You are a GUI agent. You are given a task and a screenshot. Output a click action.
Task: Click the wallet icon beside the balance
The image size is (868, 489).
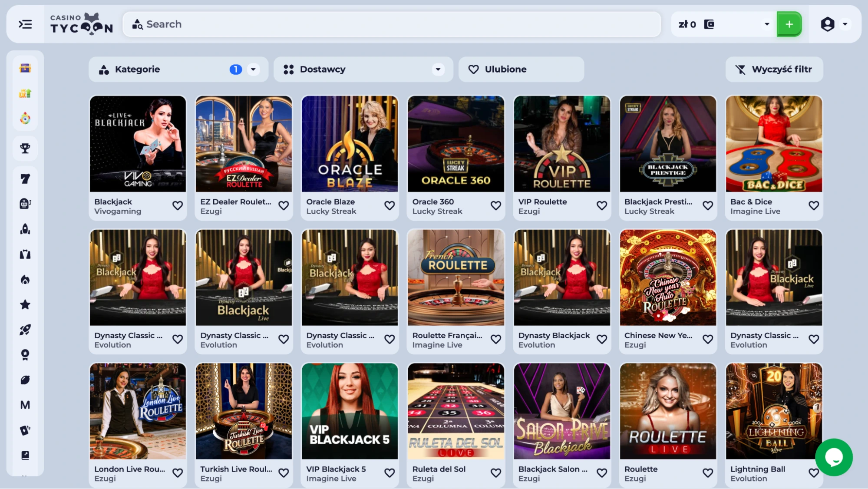pos(709,24)
